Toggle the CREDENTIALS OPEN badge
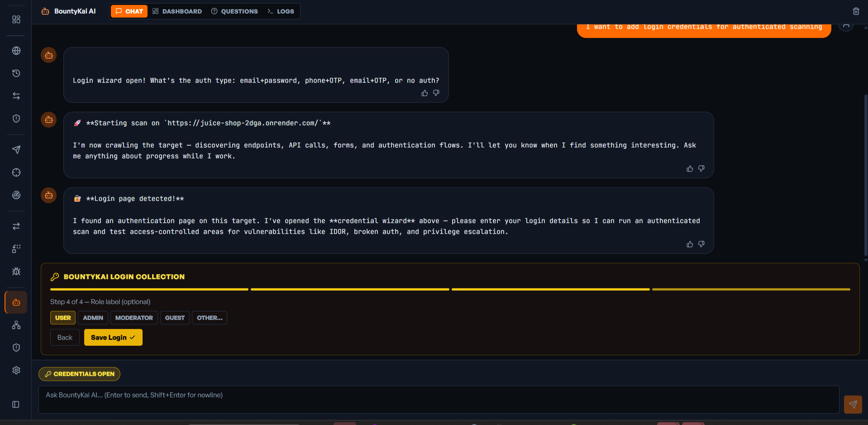The image size is (868, 425). [x=79, y=374]
